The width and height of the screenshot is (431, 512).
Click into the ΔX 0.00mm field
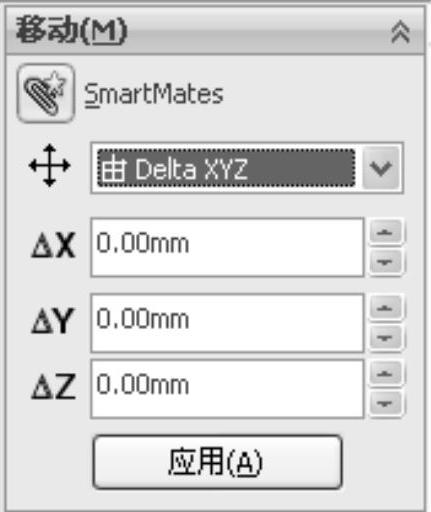tap(227, 247)
